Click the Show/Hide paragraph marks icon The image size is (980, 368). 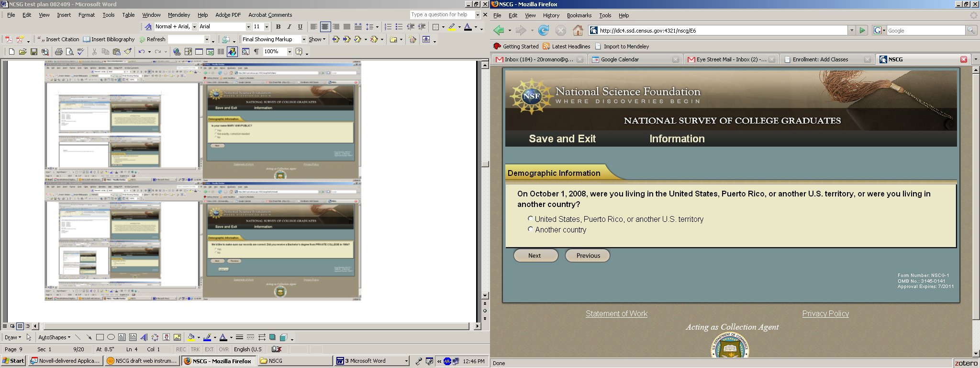point(256,52)
